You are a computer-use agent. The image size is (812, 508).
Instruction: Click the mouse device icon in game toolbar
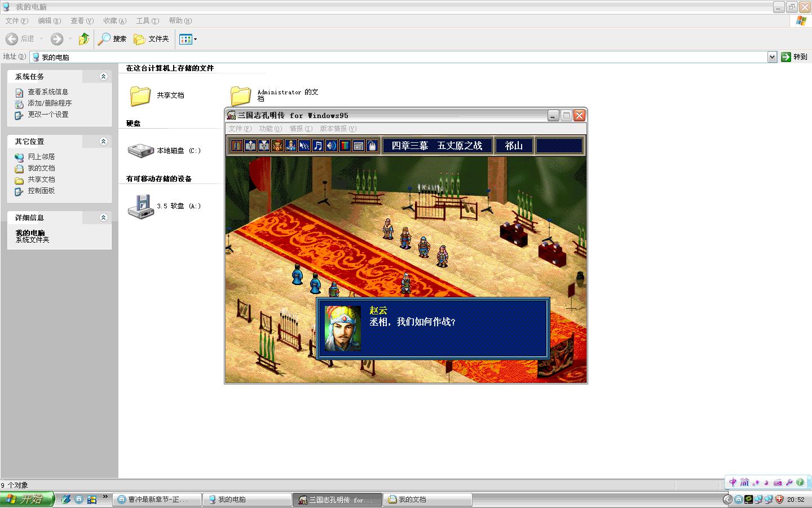(372, 146)
